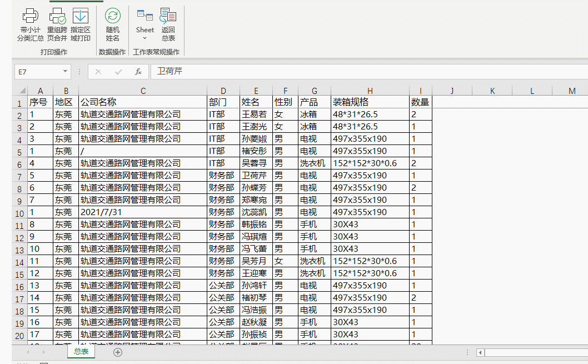Select row 7 header
Viewport: 588px width, 364px height.
tap(19, 176)
